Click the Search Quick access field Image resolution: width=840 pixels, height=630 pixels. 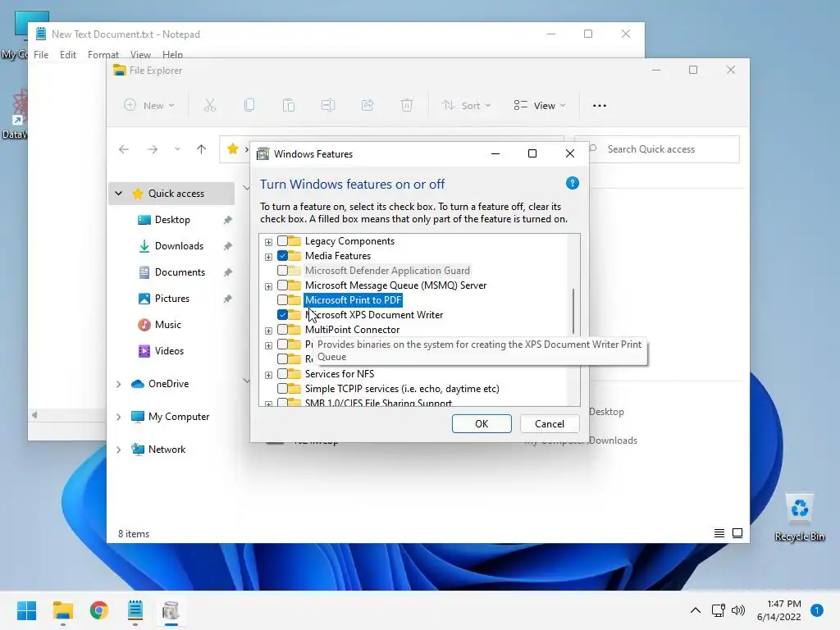point(657,149)
